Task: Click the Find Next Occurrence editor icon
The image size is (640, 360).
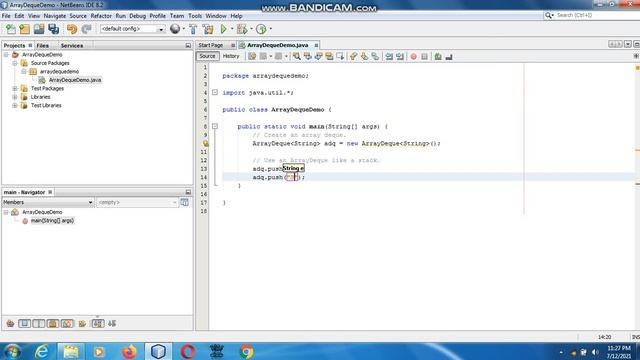Action: (x=318, y=57)
